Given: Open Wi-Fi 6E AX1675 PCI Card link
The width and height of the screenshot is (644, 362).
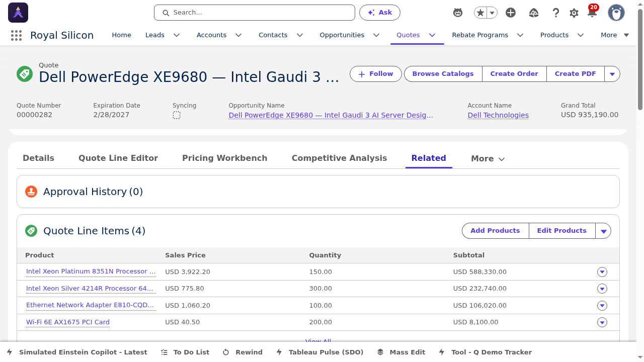Looking at the screenshot, I should (x=68, y=322).
